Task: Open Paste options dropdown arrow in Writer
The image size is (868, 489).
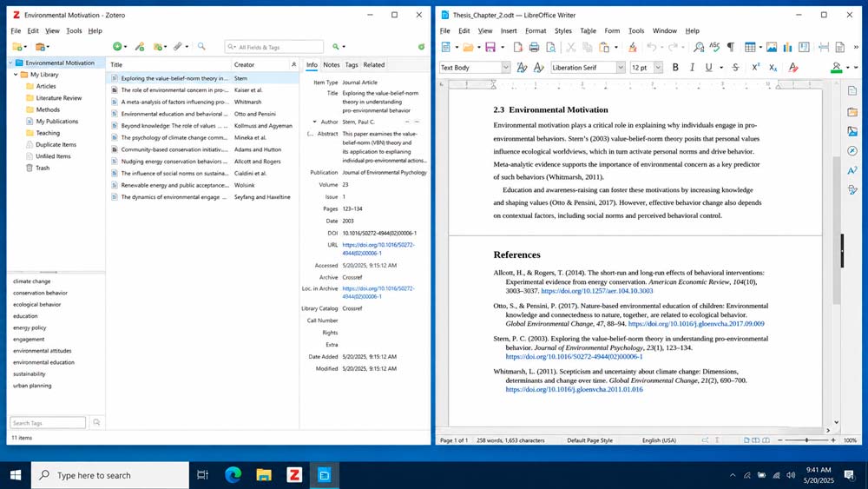Action: [615, 48]
